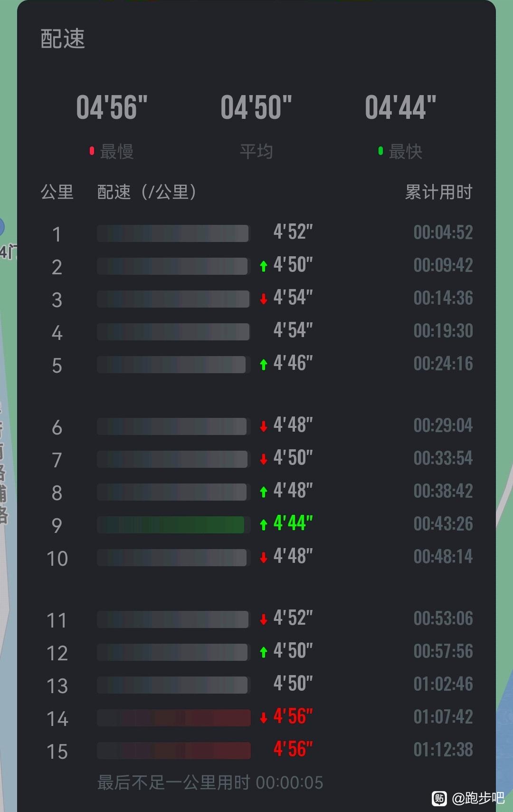Click the 公里 column header
This screenshot has height=812, width=513.
click(57, 192)
